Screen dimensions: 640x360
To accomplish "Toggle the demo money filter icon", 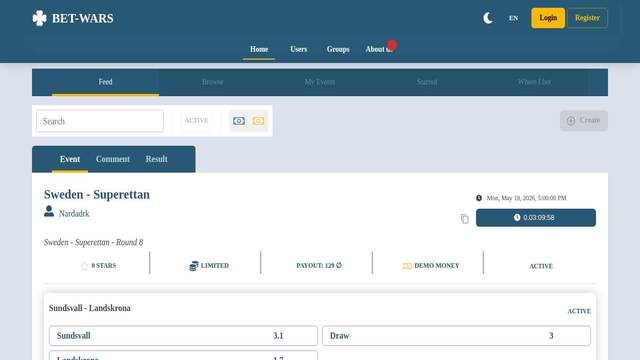I will (258, 121).
